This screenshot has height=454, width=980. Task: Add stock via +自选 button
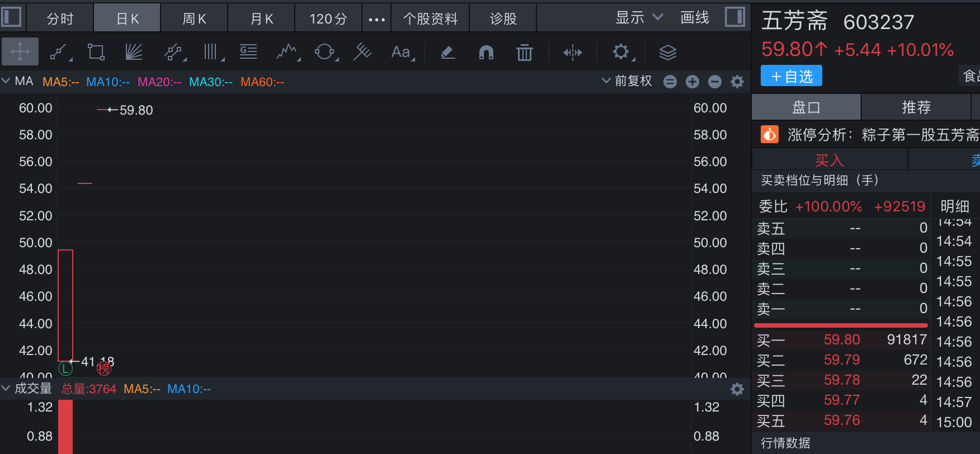click(791, 76)
